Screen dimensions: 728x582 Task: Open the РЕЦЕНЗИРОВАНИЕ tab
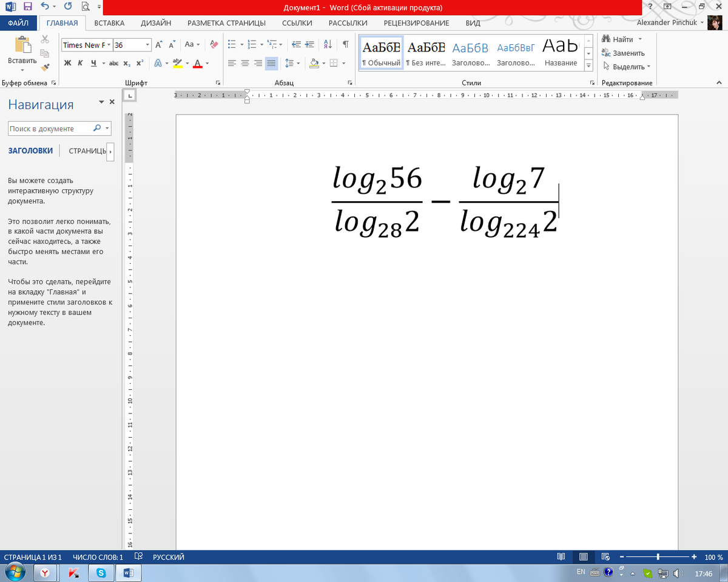(416, 23)
